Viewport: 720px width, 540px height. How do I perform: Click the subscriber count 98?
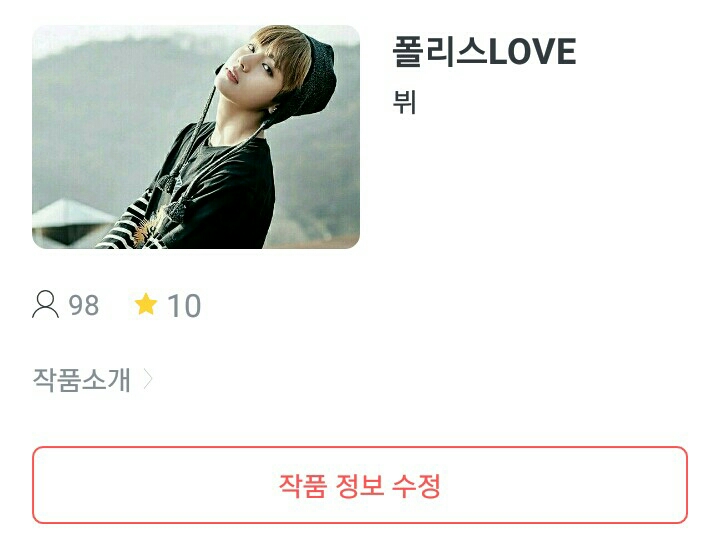pos(84,305)
